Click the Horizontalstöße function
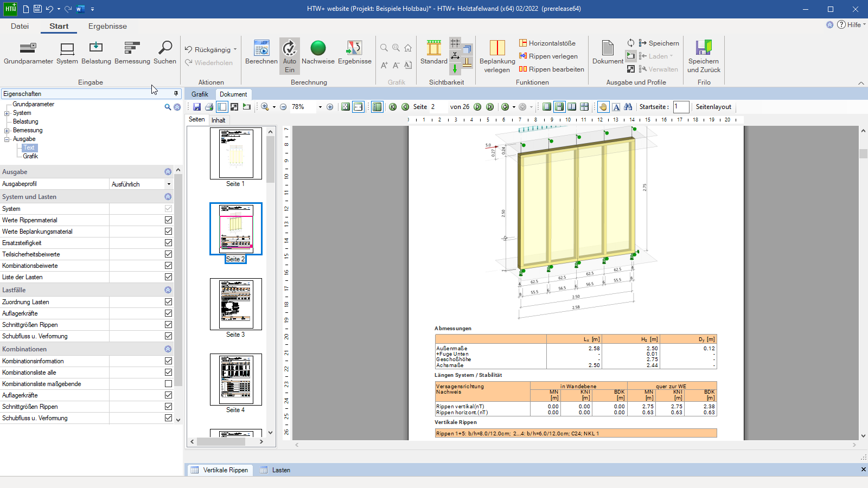This screenshot has height=488, width=868. [547, 43]
